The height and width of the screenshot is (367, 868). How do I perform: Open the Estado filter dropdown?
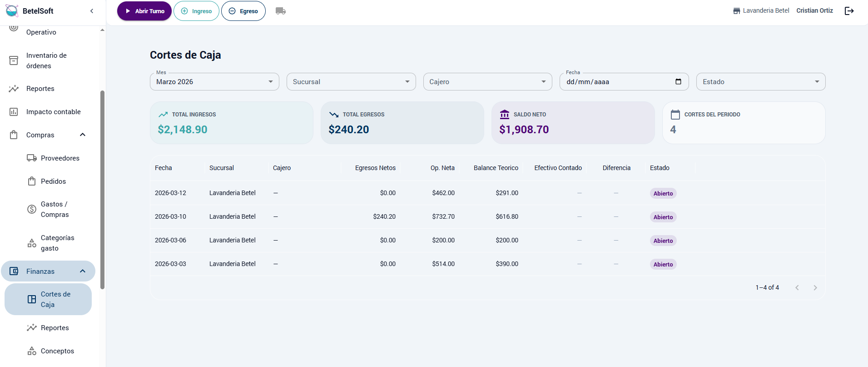760,82
